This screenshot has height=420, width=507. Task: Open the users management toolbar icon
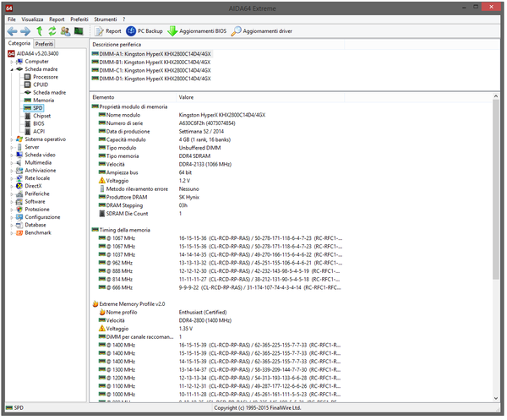65,31
